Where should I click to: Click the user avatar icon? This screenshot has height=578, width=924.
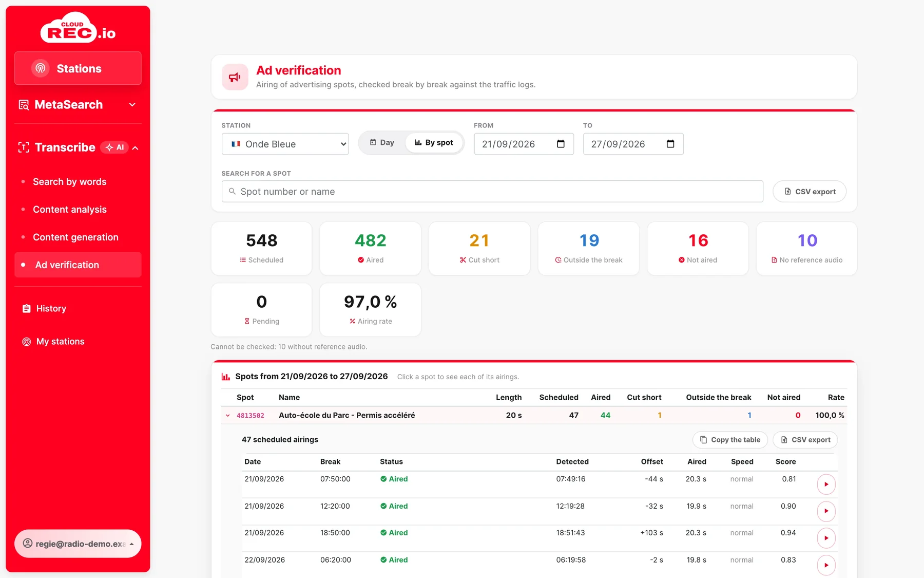(28, 544)
